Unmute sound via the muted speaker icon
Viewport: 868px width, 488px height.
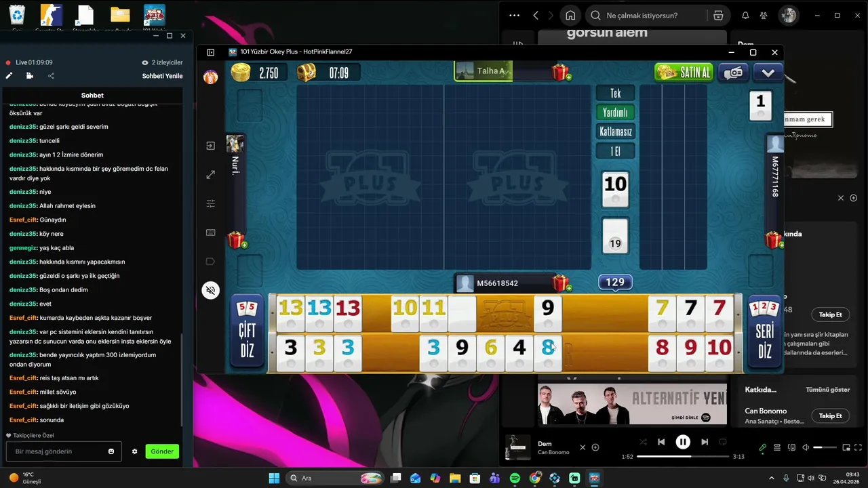pyautogui.click(x=211, y=291)
